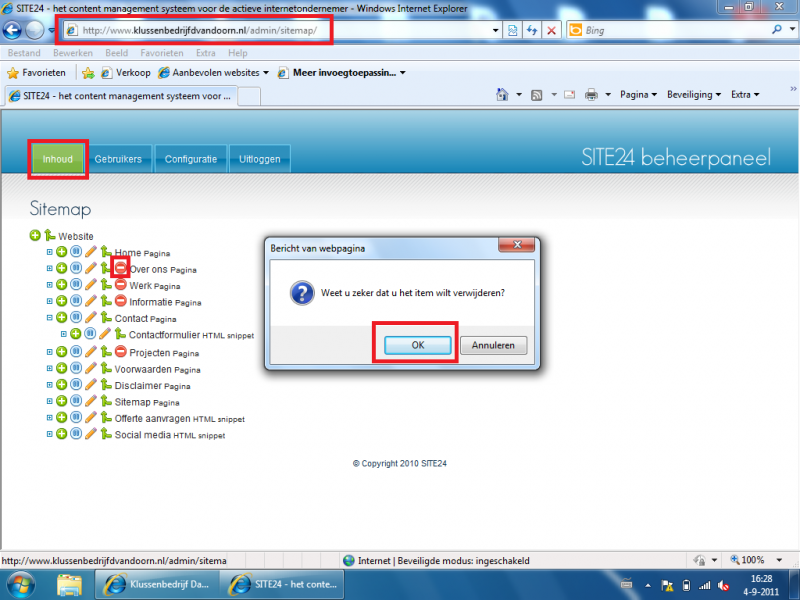Click green plus icon beside Website root

[x=36, y=236]
